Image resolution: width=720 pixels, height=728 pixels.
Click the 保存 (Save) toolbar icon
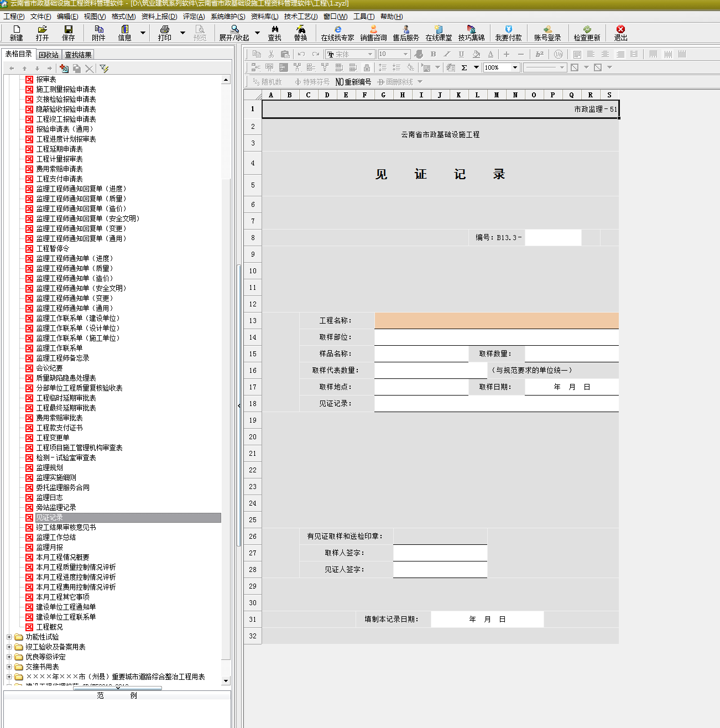69,33
